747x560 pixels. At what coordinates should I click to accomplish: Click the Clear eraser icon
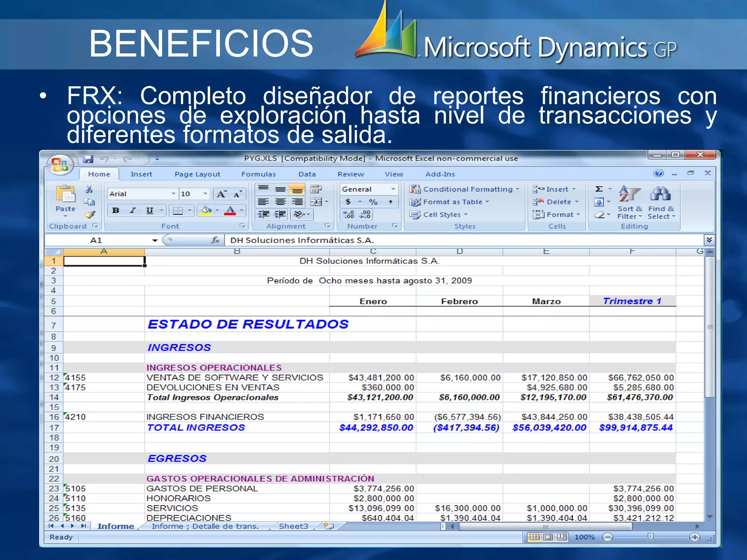point(599,215)
